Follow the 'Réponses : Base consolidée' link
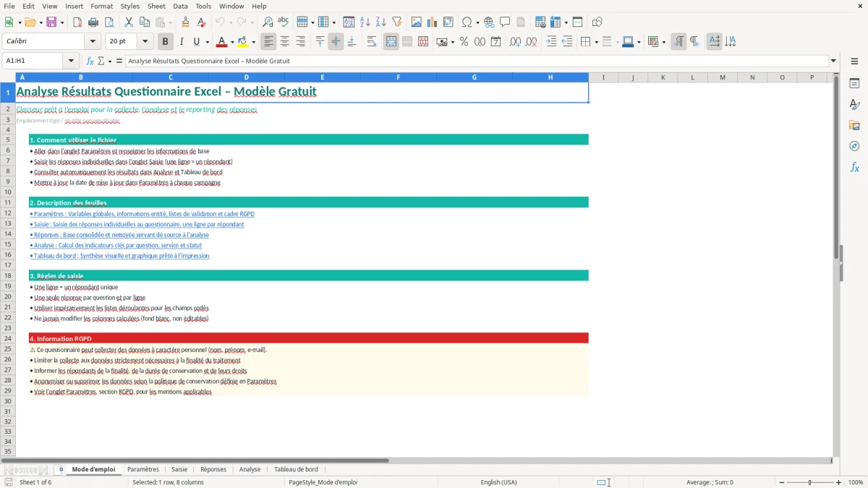Viewport: 868px width, 488px height. (119, 235)
